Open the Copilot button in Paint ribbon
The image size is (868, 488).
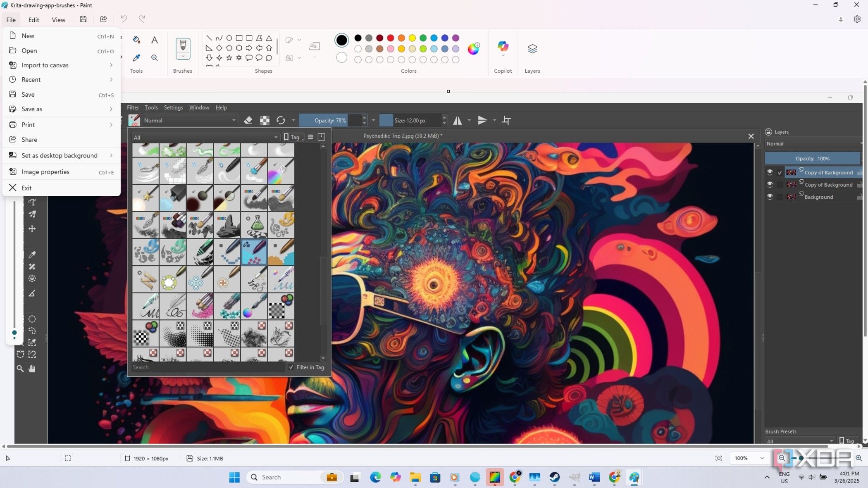click(x=503, y=48)
